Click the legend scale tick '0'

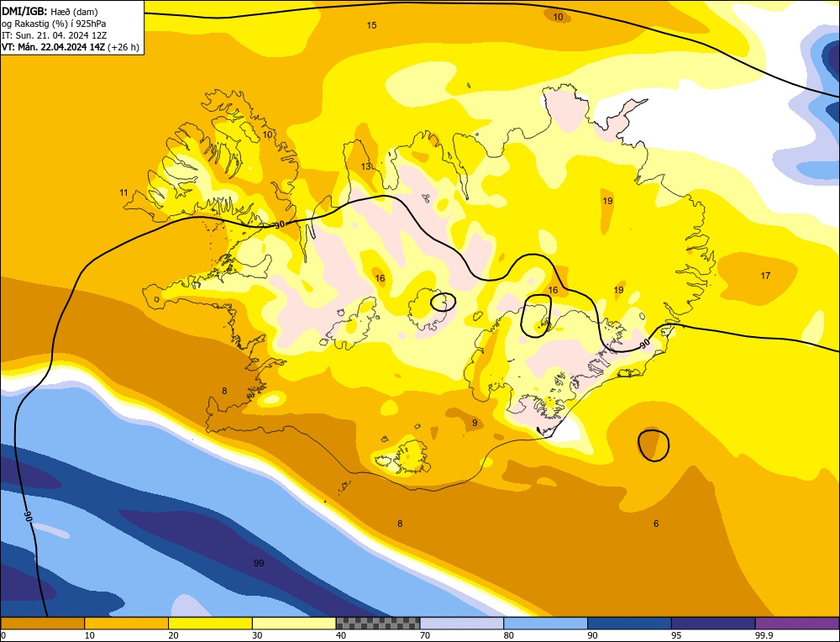[x=3, y=636]
